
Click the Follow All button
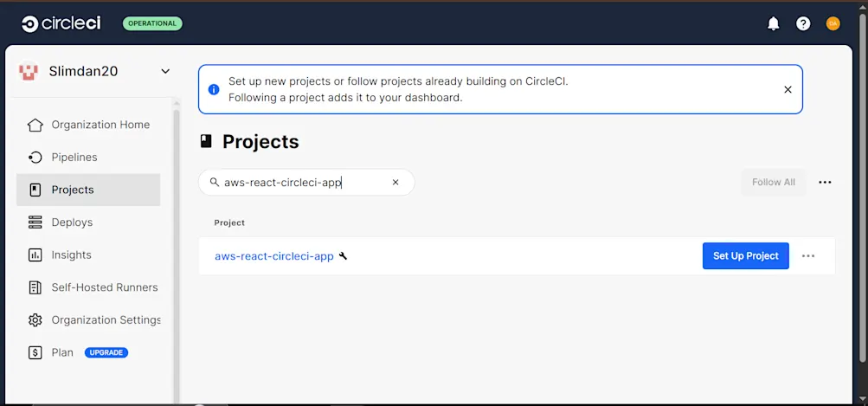(x=774, y=183)
